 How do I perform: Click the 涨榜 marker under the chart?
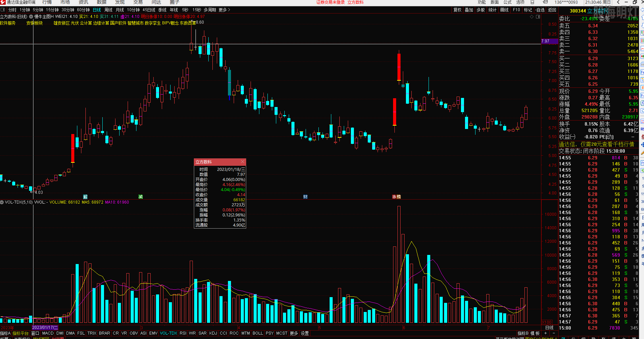click(x=396, y=197)
